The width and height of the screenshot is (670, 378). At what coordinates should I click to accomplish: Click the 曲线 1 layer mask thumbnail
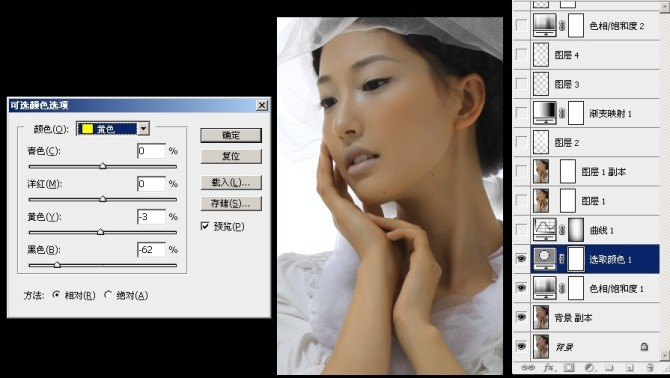point(576,230)
